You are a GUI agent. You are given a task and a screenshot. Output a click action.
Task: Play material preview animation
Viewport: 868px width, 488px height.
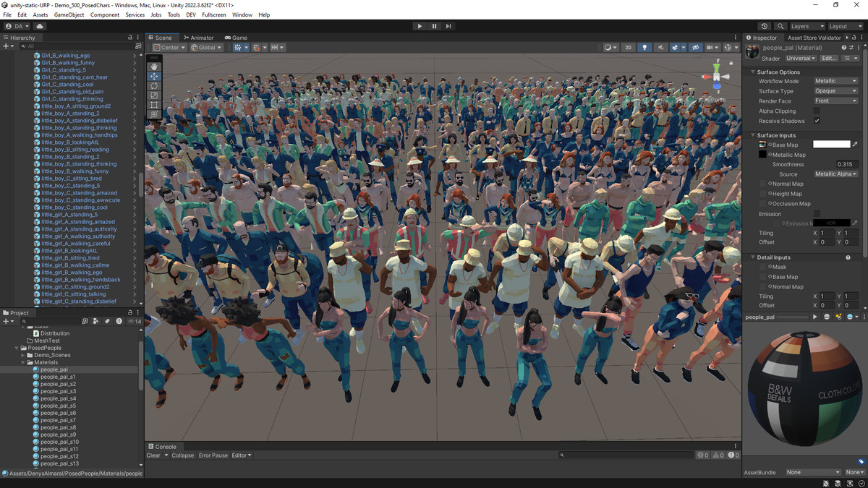816,317
